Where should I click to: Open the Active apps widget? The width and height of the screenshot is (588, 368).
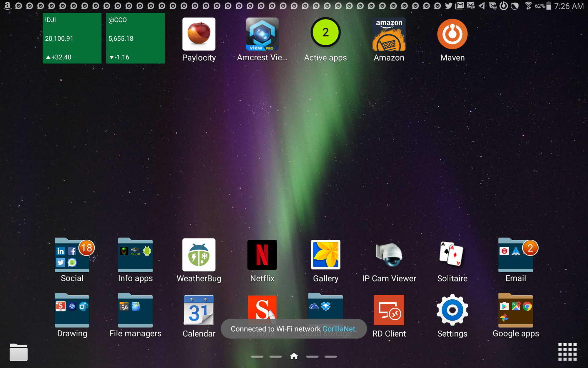point(325,33)
